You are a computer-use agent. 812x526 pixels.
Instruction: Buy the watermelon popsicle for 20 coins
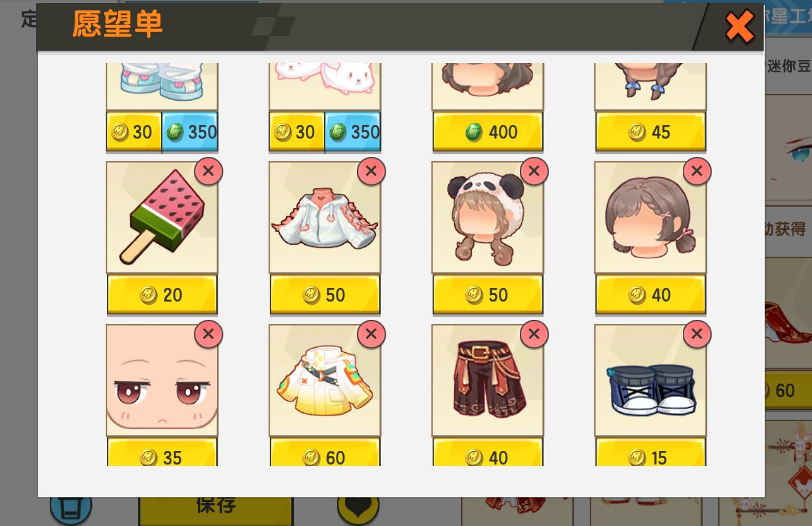pos(162,295)
